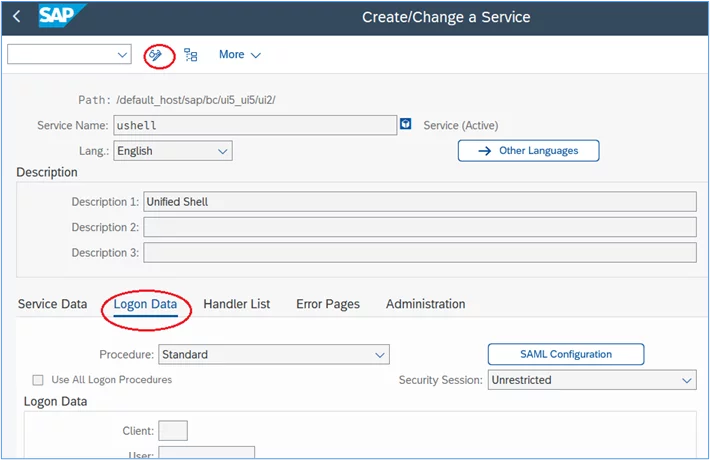Viewport: 710px width, 460px height.
Task: Go to the Error Pages tab
Action: pyautogui.click(x=328, y=304)
